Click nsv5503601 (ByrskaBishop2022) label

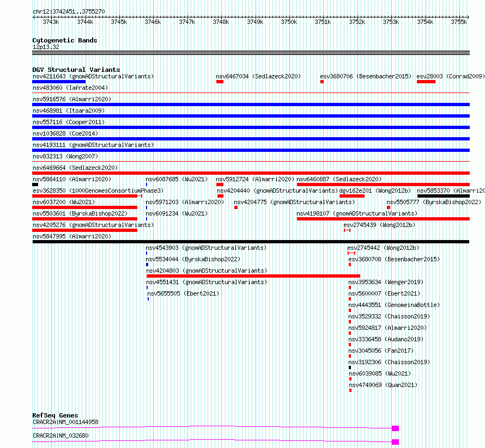click(80, 213)
